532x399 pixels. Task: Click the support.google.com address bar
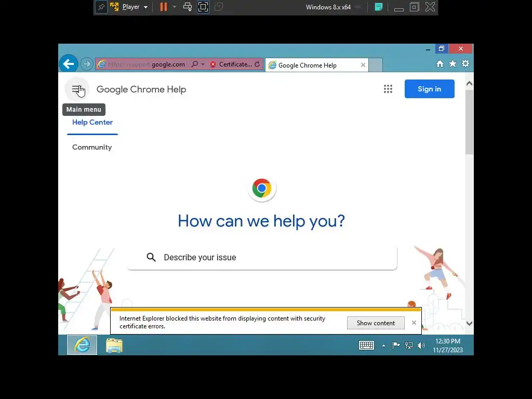coord(146,64)
